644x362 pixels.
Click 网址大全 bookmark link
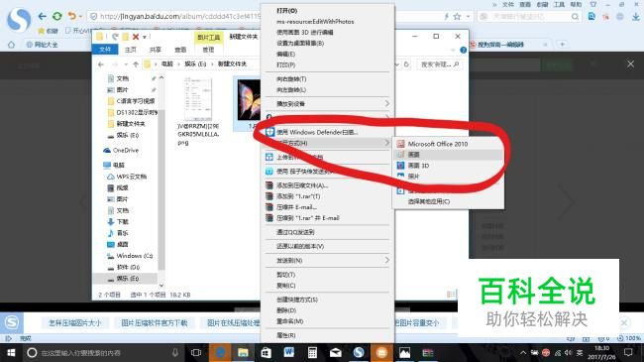(43, 45)
